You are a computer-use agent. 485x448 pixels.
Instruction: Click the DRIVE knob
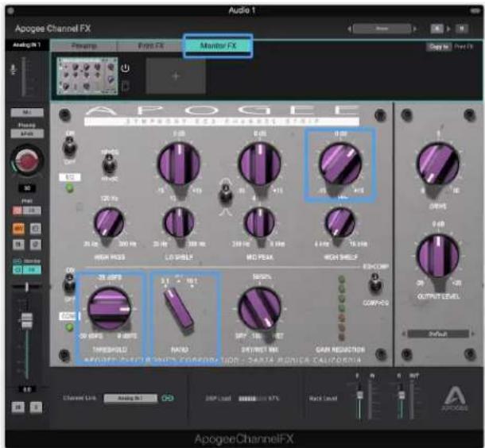point(437,164)
